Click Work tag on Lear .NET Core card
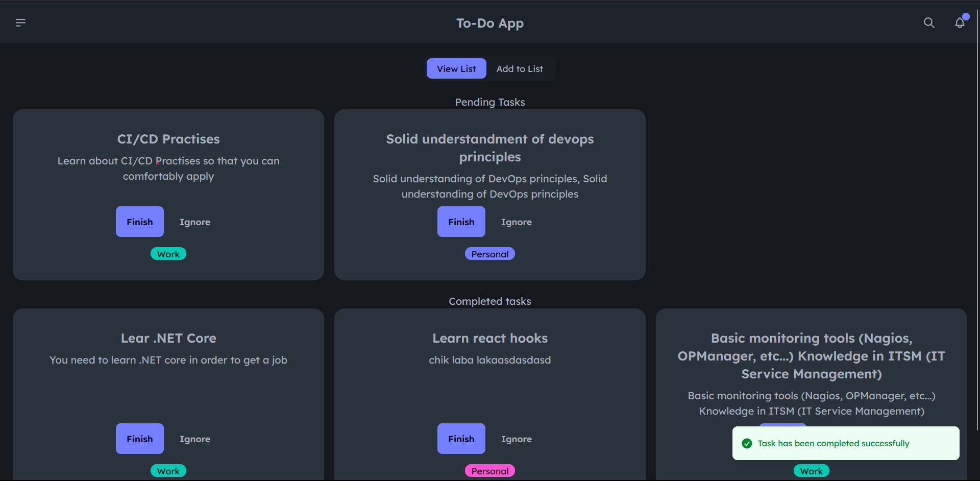 coord(168,471)
